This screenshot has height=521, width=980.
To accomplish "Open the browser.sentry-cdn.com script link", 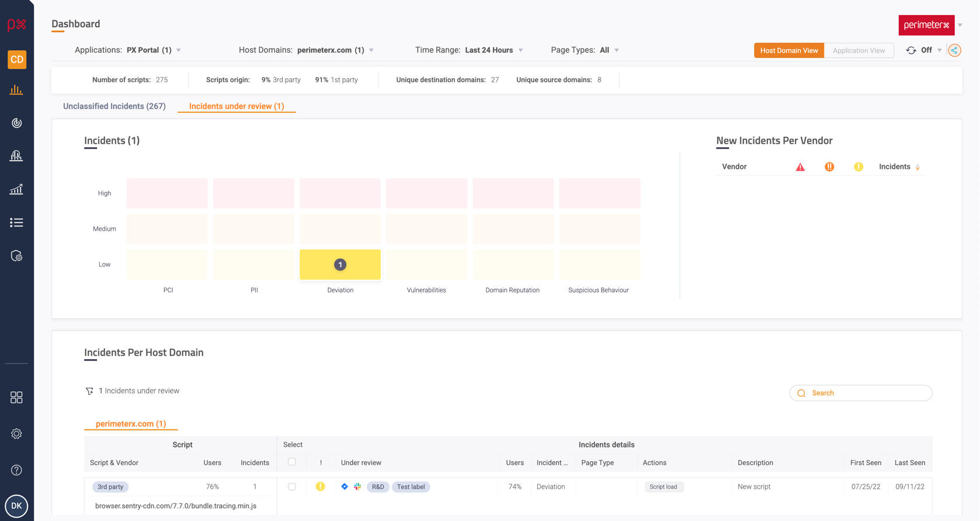I will [176, 506].
